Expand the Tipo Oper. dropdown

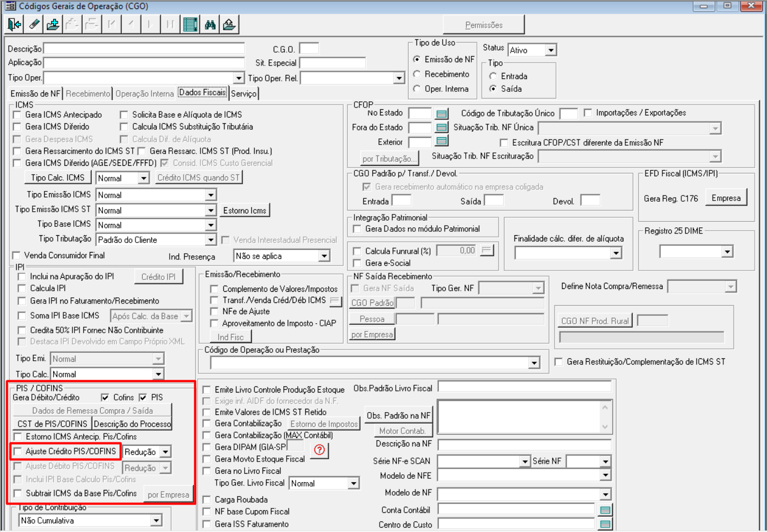(x=239, y=78)
